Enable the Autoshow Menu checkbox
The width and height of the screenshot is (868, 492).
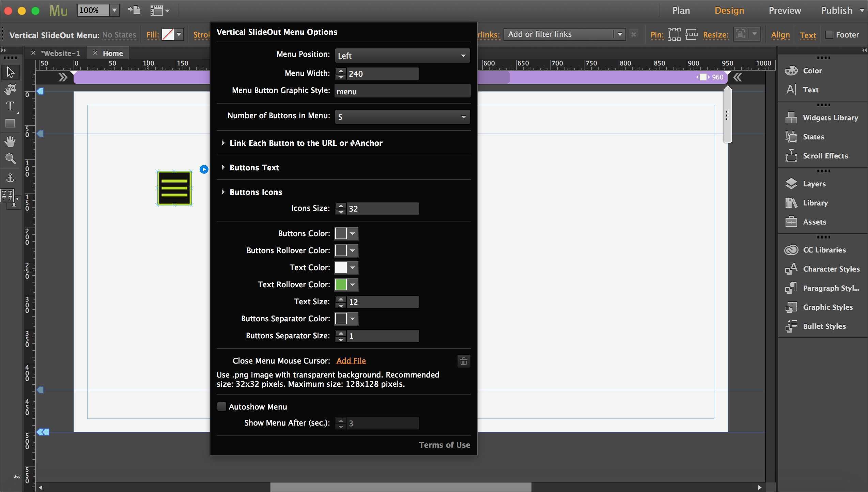pos(222,406)
